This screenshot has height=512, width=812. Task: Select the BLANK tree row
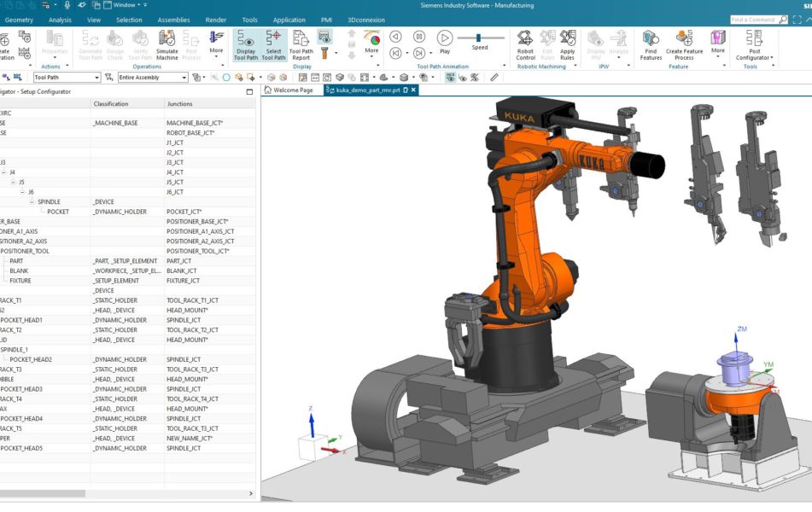(19, 271)
